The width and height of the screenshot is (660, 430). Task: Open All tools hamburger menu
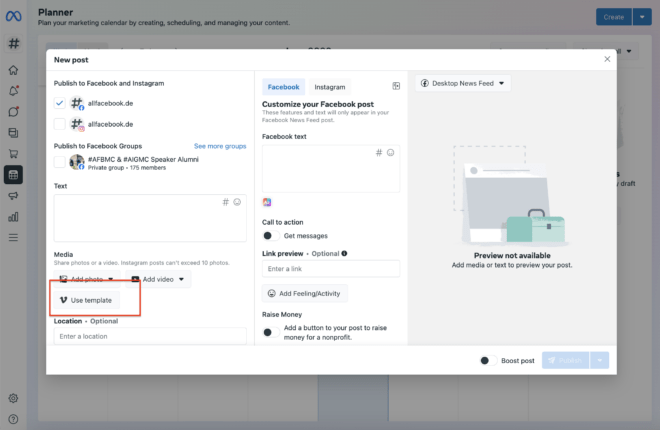click(x=13, y=238)
